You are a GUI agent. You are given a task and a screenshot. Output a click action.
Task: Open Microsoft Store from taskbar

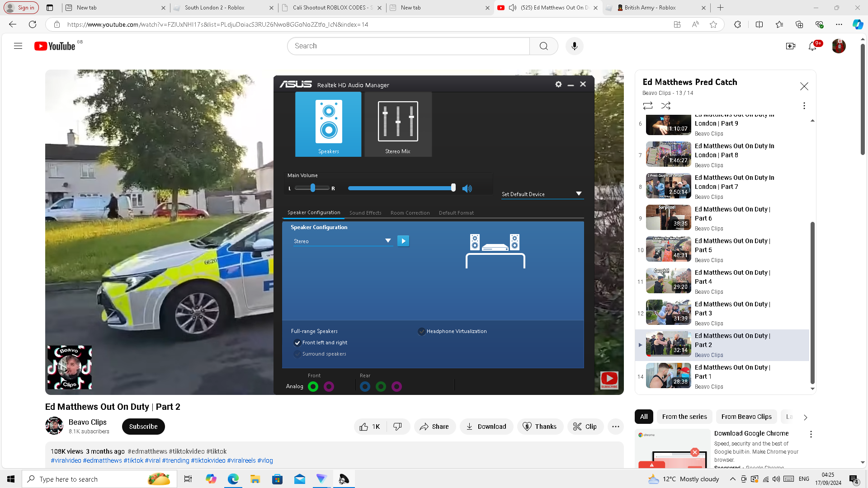click(277, 479)
